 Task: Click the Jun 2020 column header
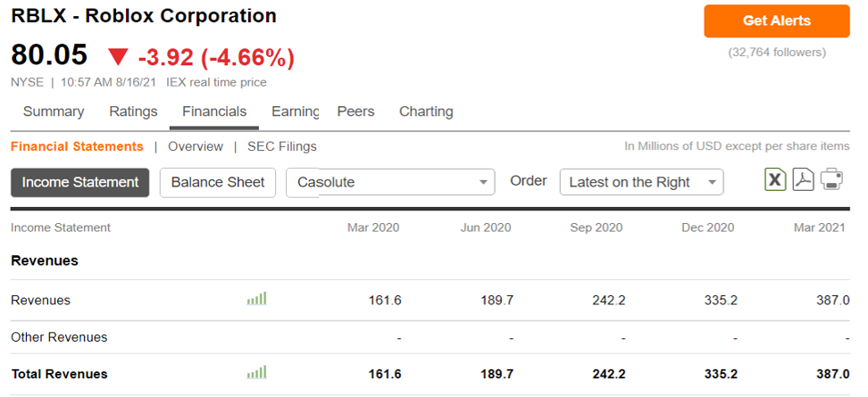coord(486,227)
